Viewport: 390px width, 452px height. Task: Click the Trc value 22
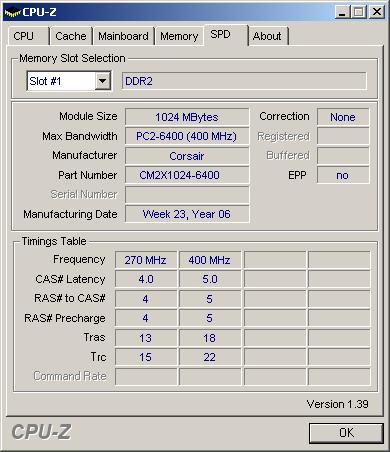pyautogui.click(x=210, y=357)
